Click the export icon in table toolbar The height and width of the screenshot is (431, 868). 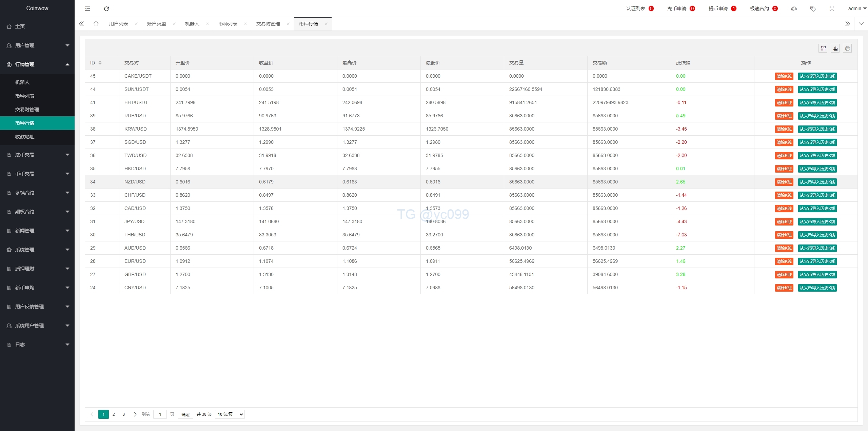pyautogui.click(x=835, y=48)
